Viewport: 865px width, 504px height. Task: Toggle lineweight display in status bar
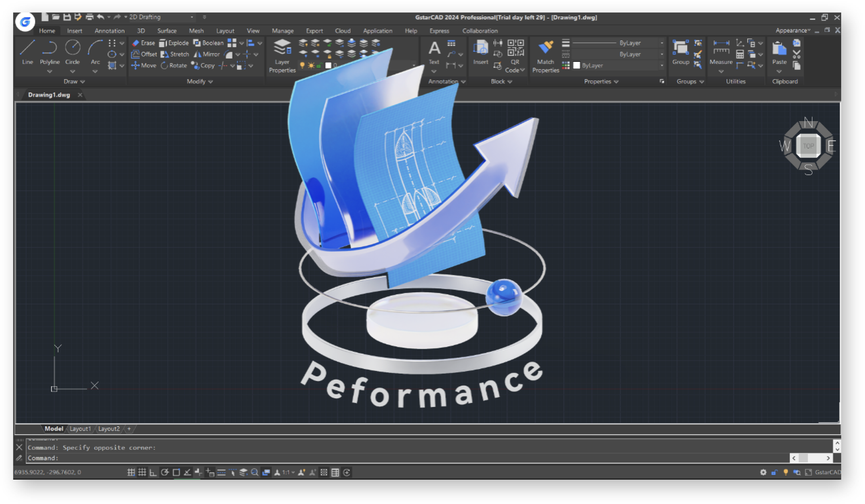point(221,472)
